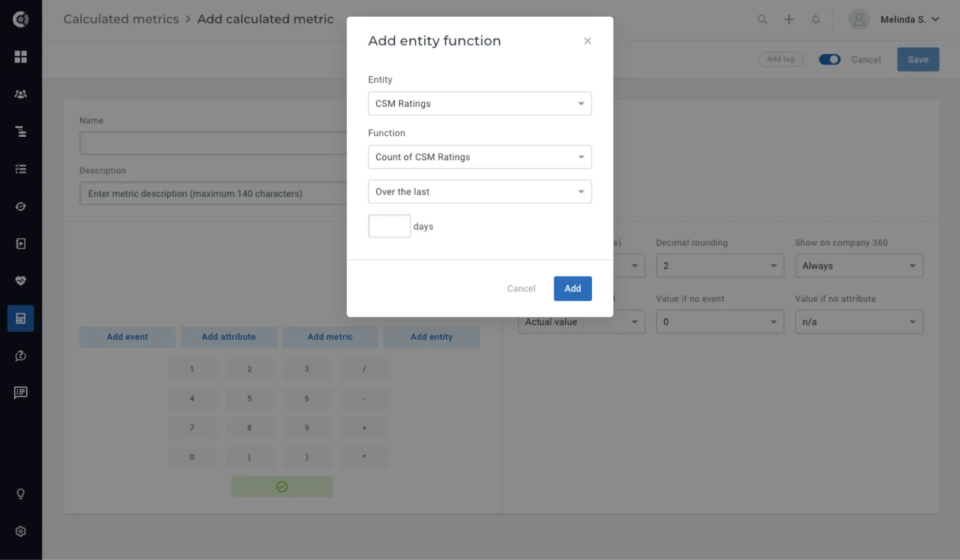
Task: Open the settings gear icon
Action: pos(20,531)
